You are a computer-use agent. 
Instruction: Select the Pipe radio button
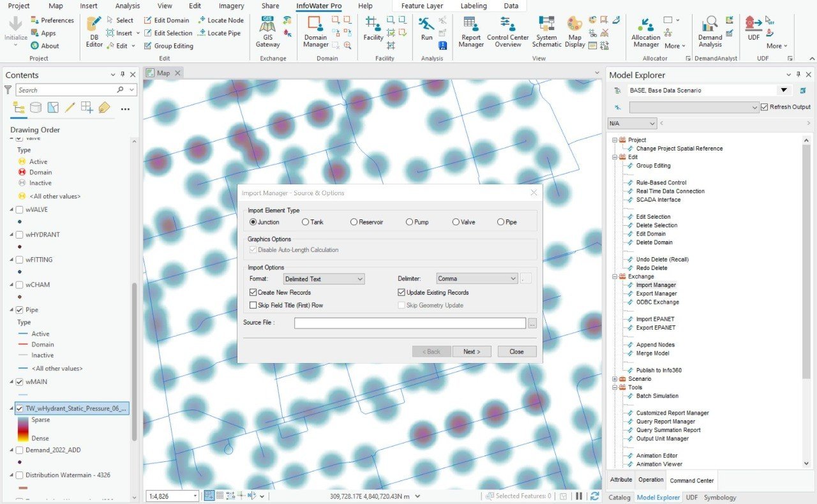pos(500,222)
